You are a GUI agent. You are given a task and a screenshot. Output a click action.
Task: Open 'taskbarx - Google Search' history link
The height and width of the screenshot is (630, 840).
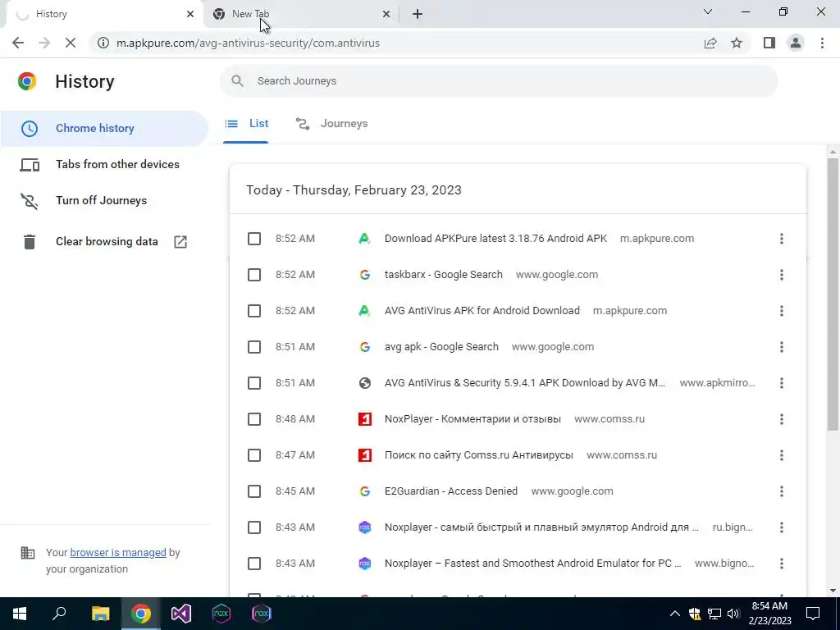click(x=444, y=275)
